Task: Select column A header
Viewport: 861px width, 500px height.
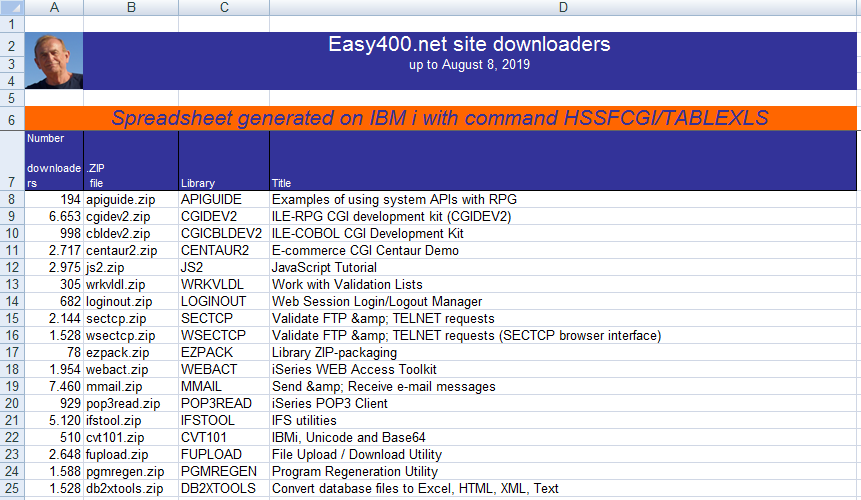Action: (x=54, y=7)
